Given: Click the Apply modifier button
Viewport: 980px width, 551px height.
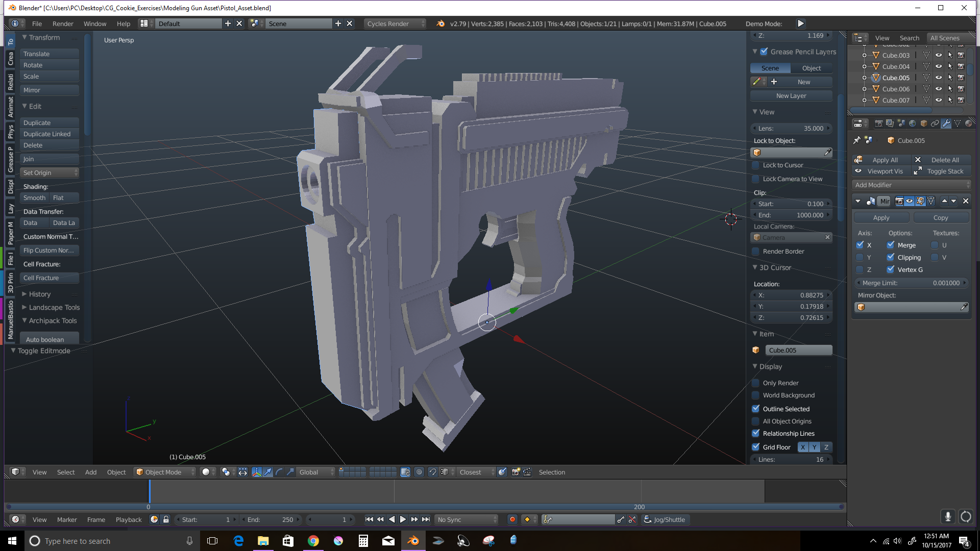Looking at the screenshot, I should tap(881, 218).
